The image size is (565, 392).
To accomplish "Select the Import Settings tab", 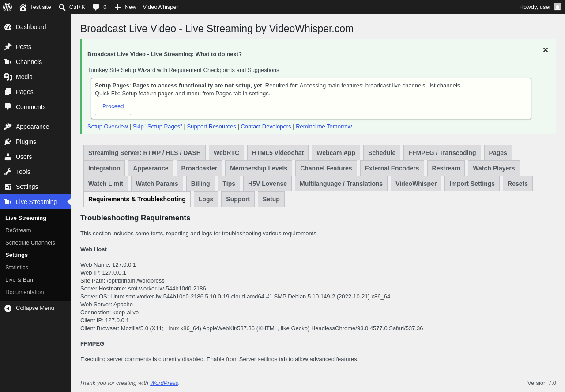I will (x=472, y=184).
